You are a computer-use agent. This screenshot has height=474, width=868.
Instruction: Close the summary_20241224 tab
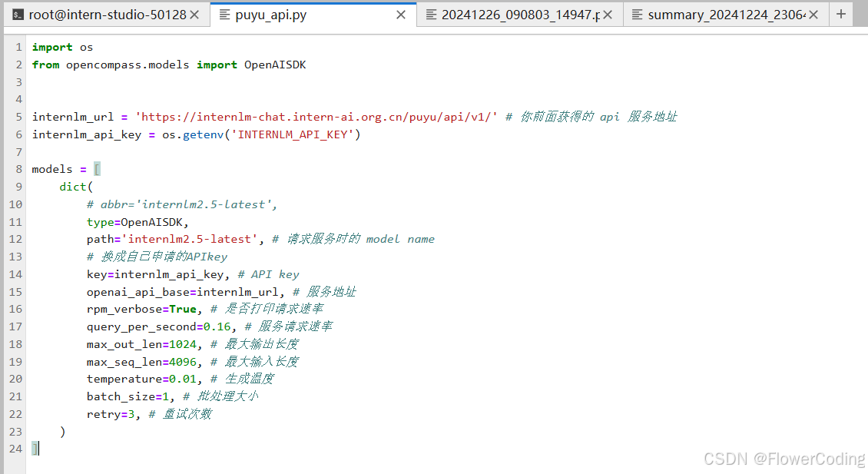click(815, 13)
